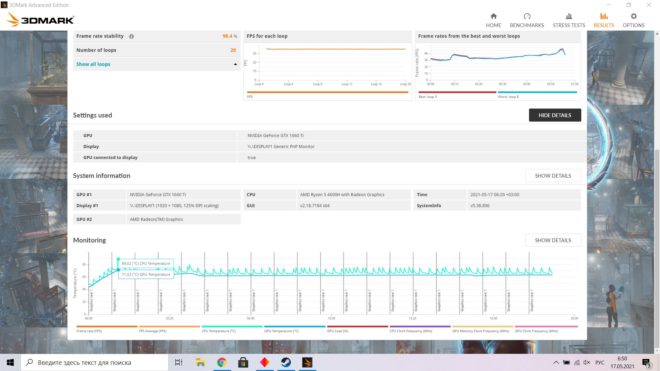The width and height of the screenshot is (660, 371).
Task: Show details for System information
Action: click(x=553, y=176)
